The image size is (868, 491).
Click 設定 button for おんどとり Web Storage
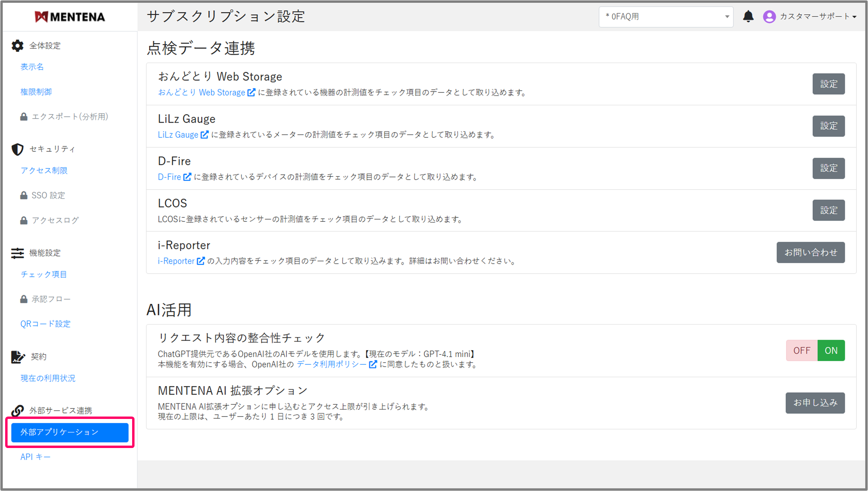828,84
